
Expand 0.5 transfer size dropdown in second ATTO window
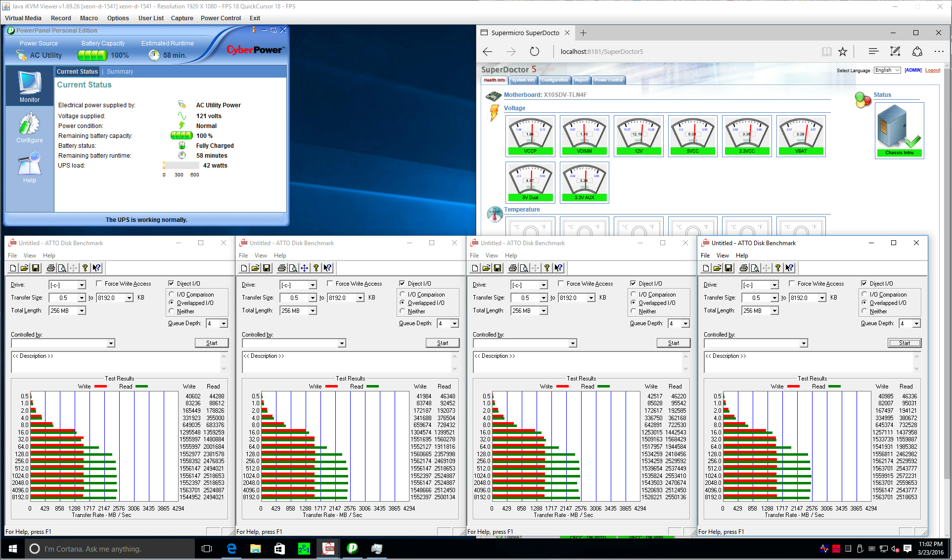click(313, 298)
